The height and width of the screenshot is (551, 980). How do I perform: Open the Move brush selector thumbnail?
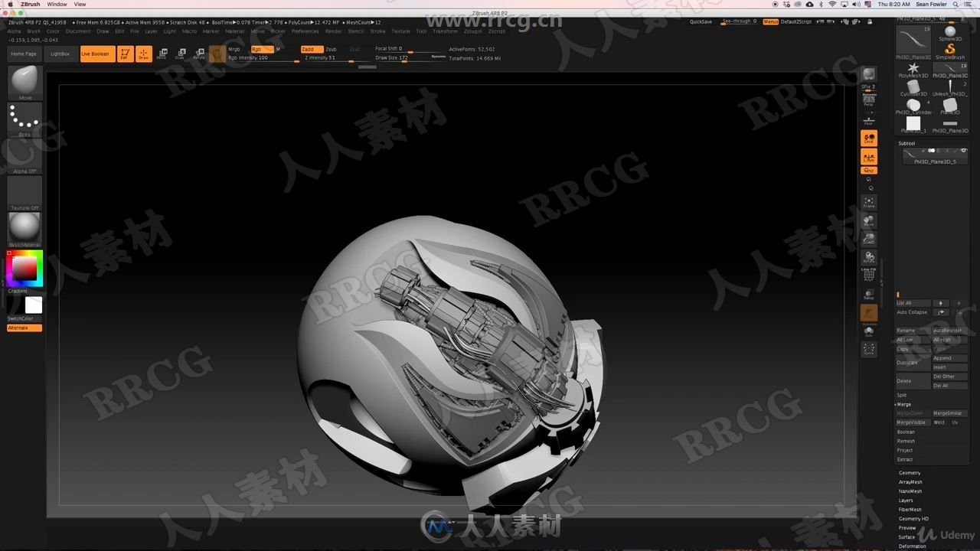(25, 83)
